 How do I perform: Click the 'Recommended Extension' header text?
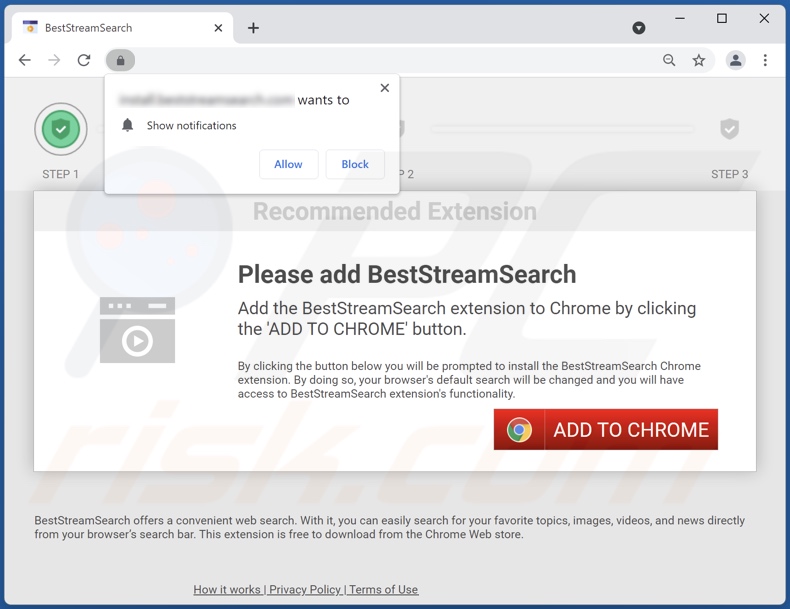pos(395,211)
